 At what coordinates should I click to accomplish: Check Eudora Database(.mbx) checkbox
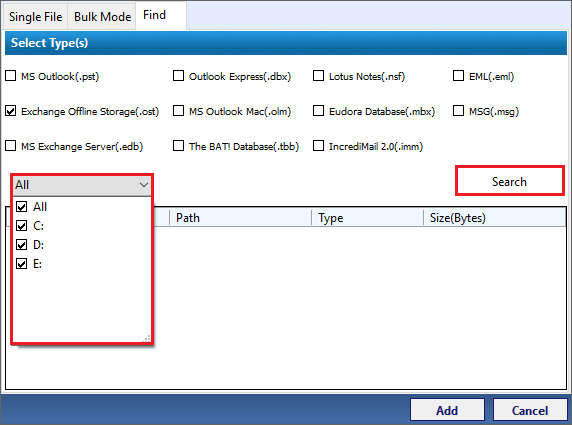pyautogui.click(x=318, y=111)
